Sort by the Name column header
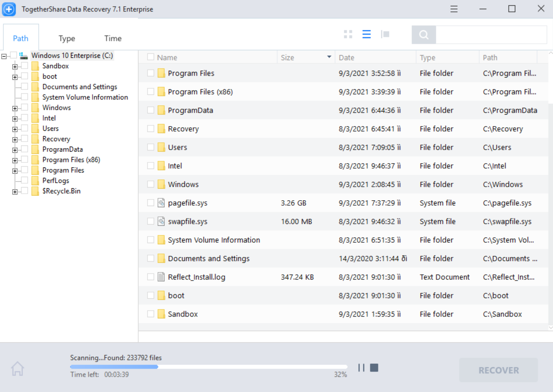The height and width of the screenshot is (392, 553). pos(167,57)
